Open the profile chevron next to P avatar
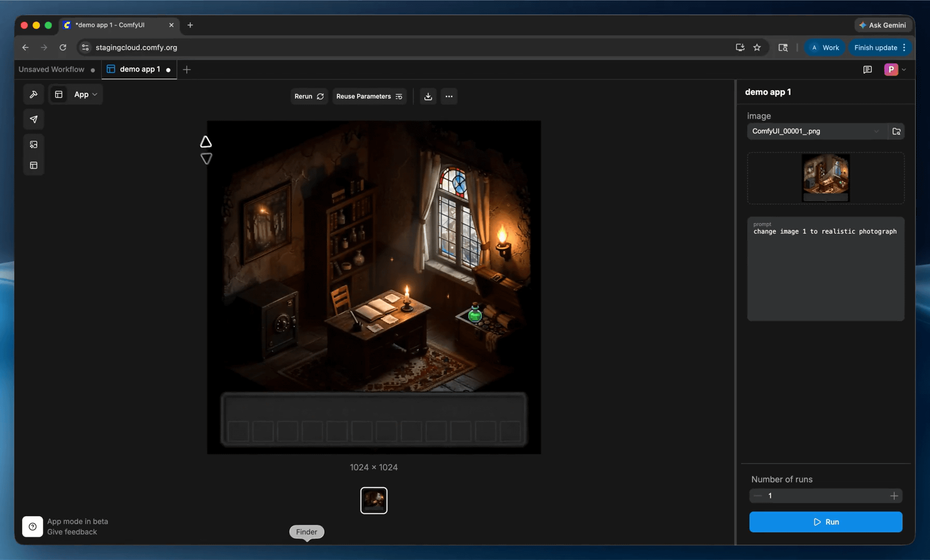930x560 pixels. 904,69
